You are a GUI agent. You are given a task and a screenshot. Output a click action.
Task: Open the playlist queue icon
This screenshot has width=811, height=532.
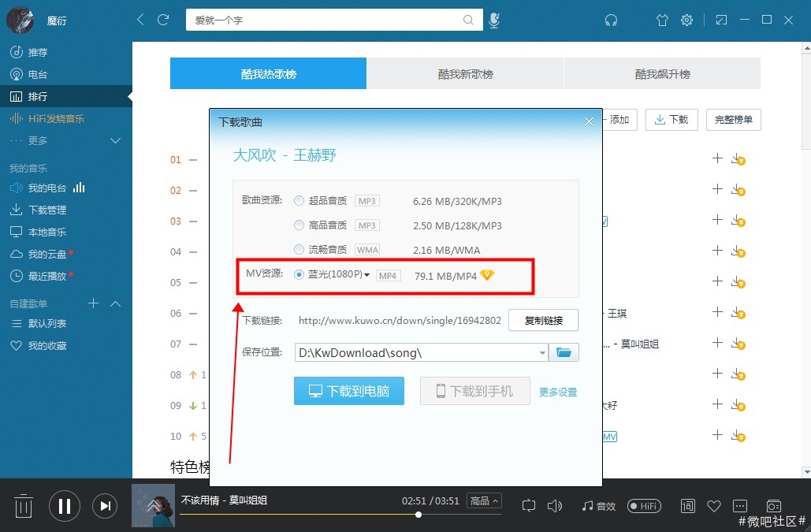(x=774, y=505)
